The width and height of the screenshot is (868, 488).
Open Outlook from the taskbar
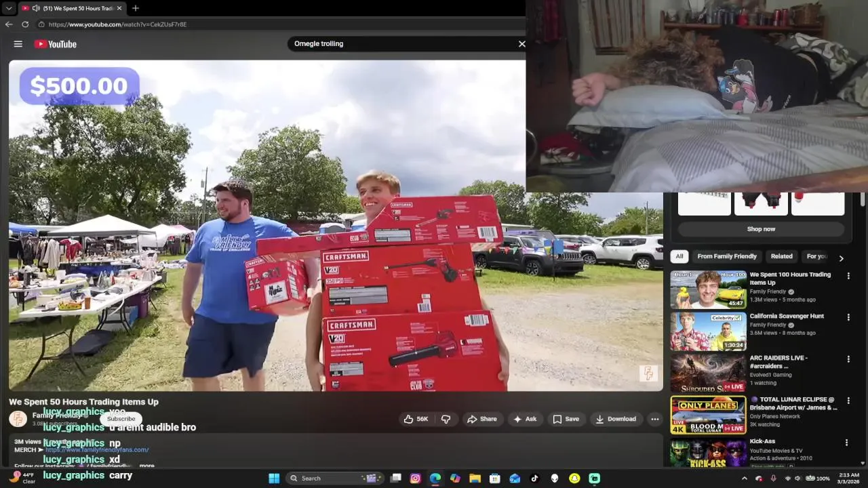pos(515,478)
